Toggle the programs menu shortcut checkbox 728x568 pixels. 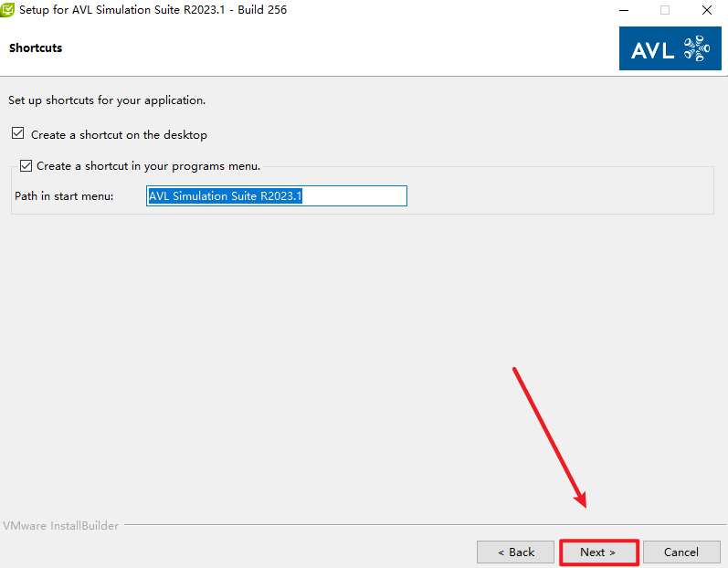tap(26, 166)
